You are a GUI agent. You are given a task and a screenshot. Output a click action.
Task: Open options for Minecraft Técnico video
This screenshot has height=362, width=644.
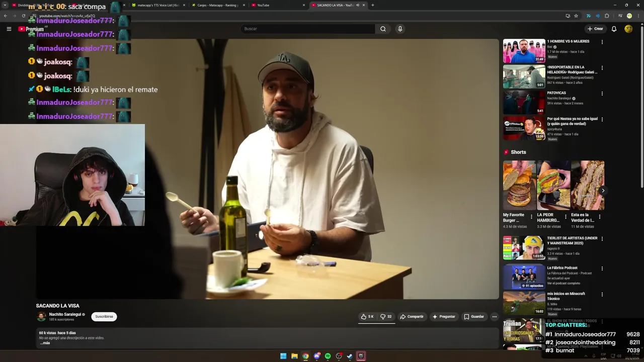(602, 295)
